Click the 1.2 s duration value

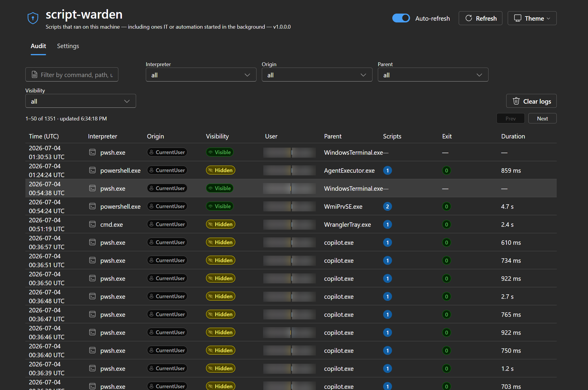[x=507, y=368]
